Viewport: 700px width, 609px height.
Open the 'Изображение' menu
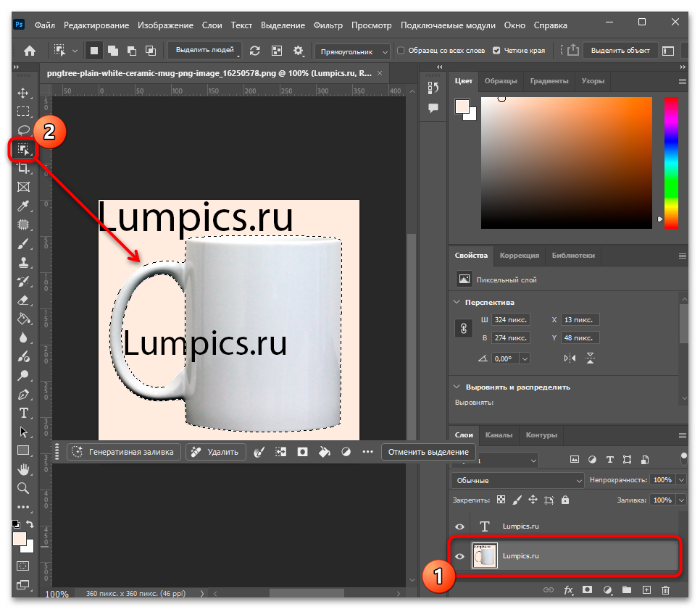point(166,25)
